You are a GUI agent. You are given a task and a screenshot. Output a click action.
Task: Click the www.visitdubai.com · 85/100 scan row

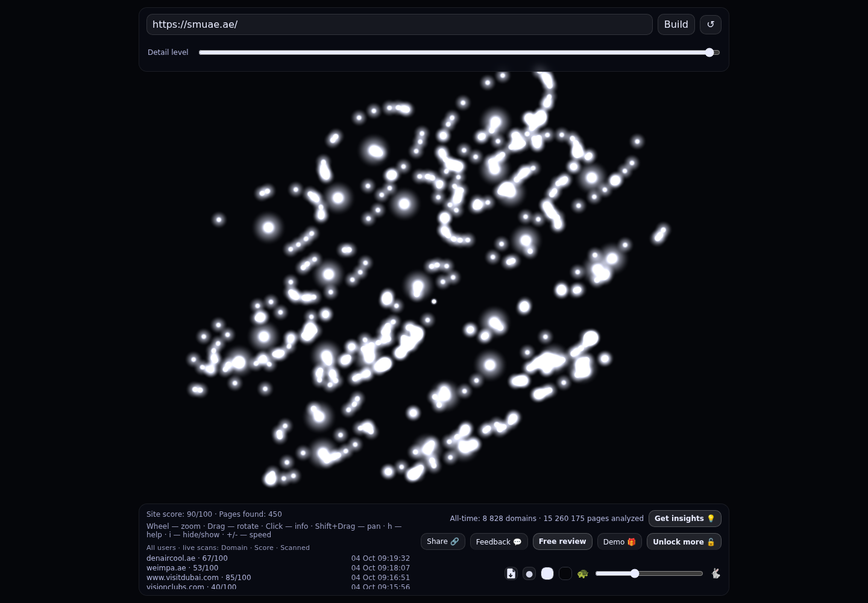coord(278,578)
